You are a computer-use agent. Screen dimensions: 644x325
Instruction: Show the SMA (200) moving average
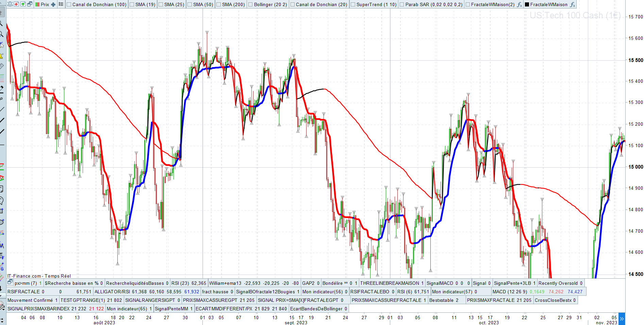tap(218, 4)
